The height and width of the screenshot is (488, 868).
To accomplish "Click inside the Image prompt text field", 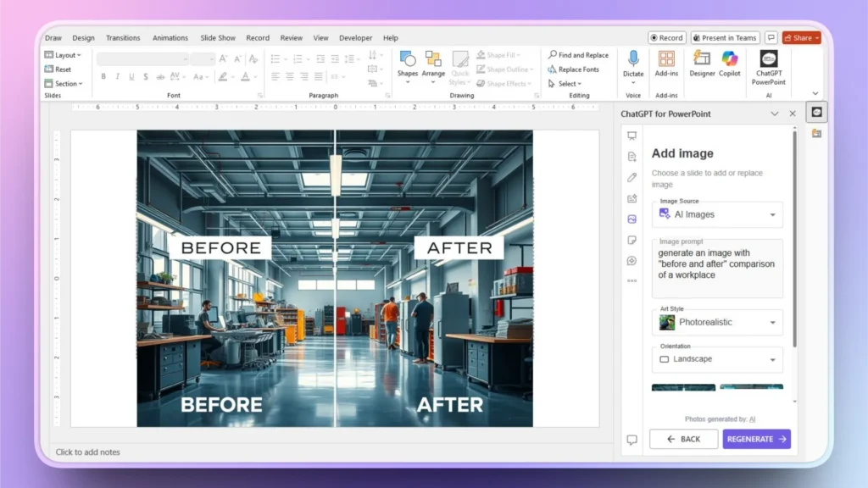I will coord(717,268).
